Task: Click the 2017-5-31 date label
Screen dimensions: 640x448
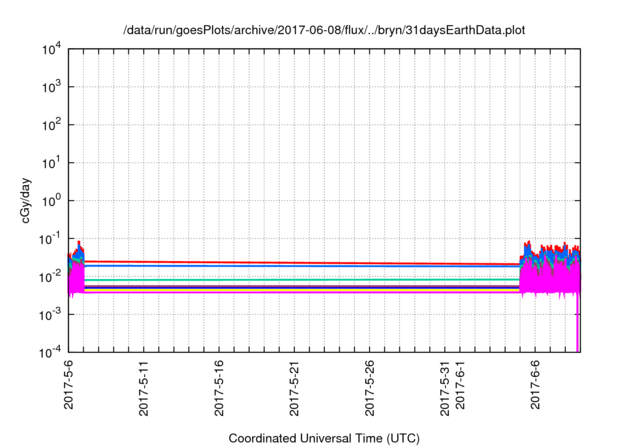Action: [445, 388]
